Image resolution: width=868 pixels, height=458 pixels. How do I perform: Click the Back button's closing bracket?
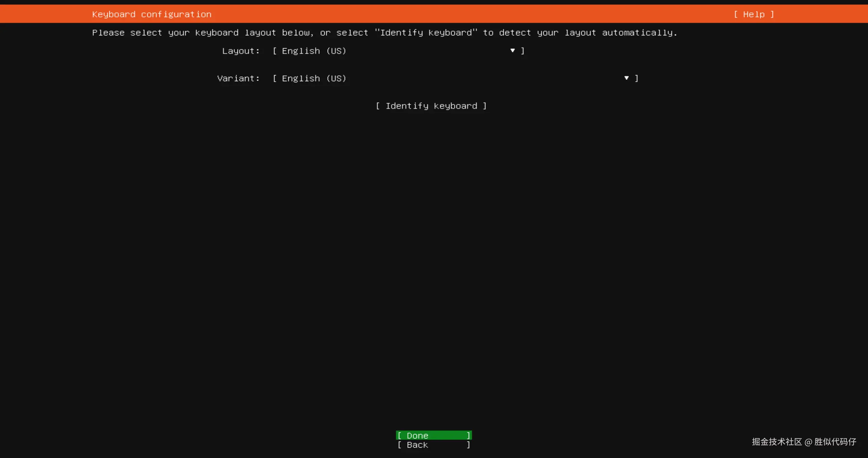[468, 445]
